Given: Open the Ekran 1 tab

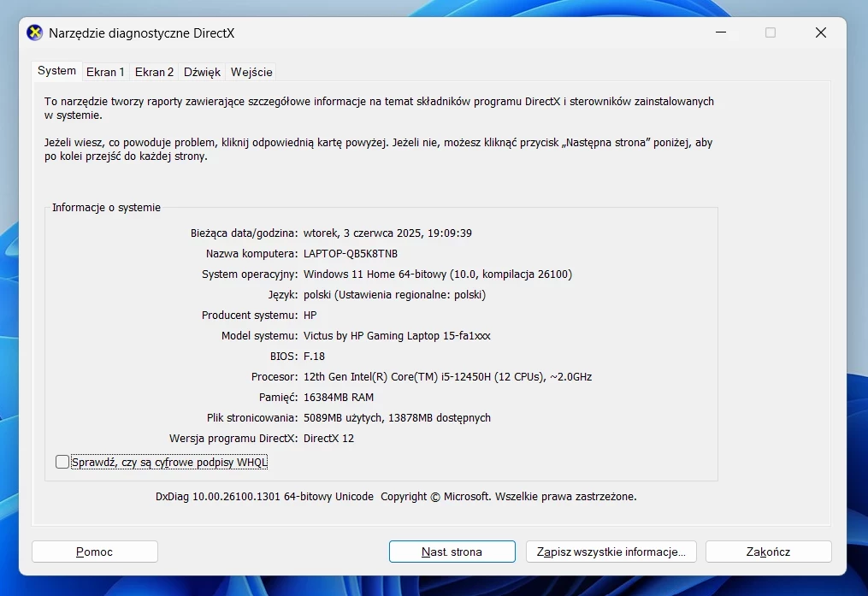Looking at the screenshot, I should pos(105,72).
